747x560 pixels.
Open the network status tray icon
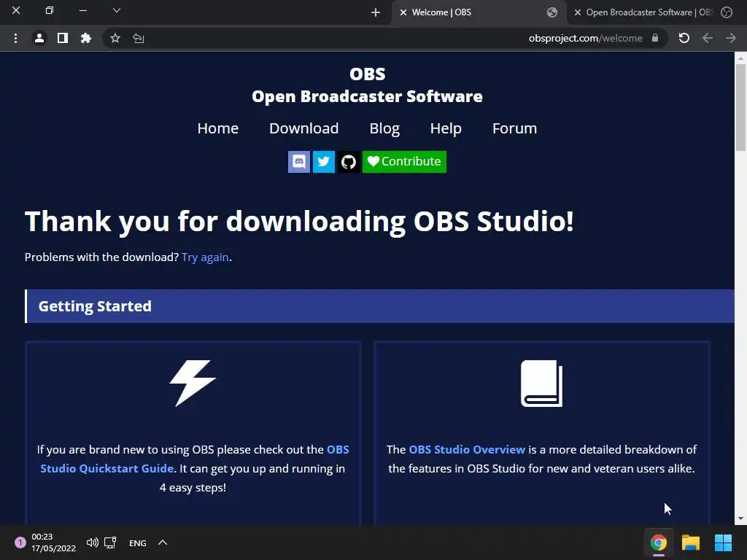[x=111, y=542]
